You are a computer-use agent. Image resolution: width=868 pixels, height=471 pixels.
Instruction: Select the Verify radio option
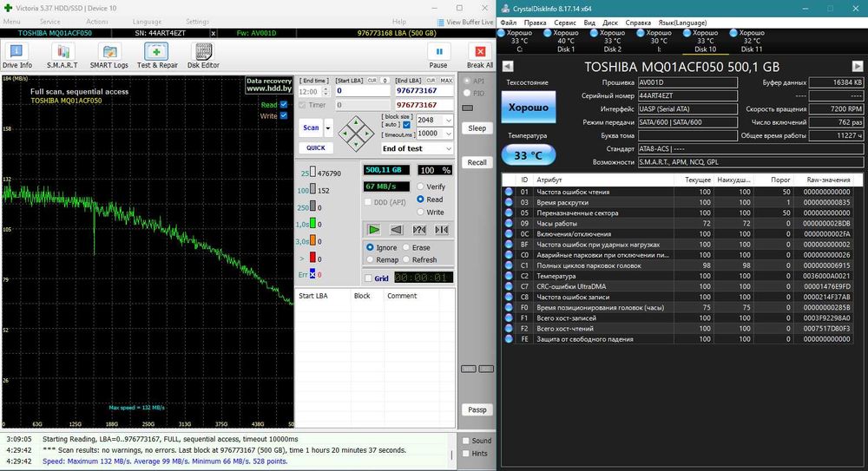[421, 186]
